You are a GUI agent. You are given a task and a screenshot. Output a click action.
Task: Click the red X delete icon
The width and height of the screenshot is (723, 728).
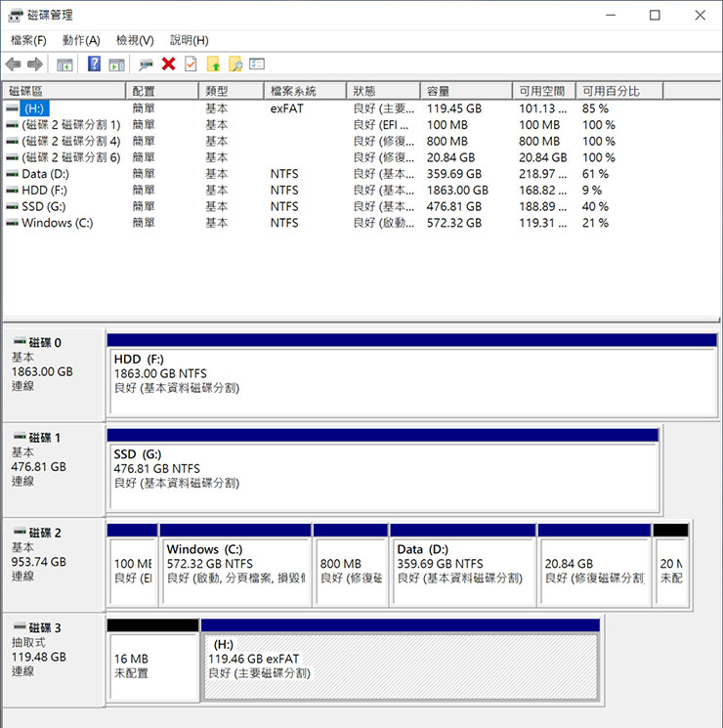coord(168,64)
